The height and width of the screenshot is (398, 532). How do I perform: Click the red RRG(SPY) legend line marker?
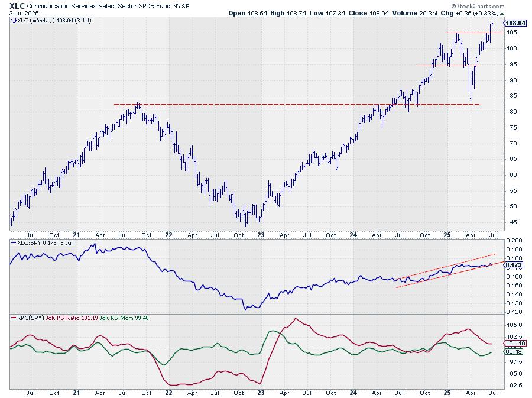(x=14, y=318)
